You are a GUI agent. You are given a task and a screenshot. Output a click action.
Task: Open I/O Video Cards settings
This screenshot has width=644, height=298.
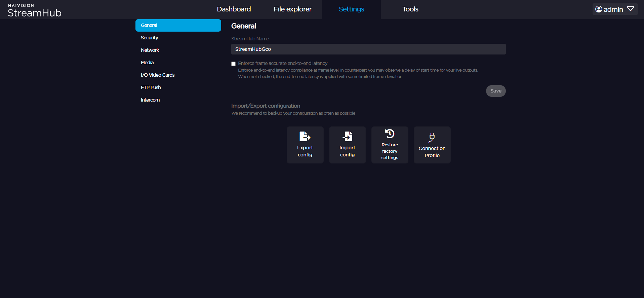[158, 75]
